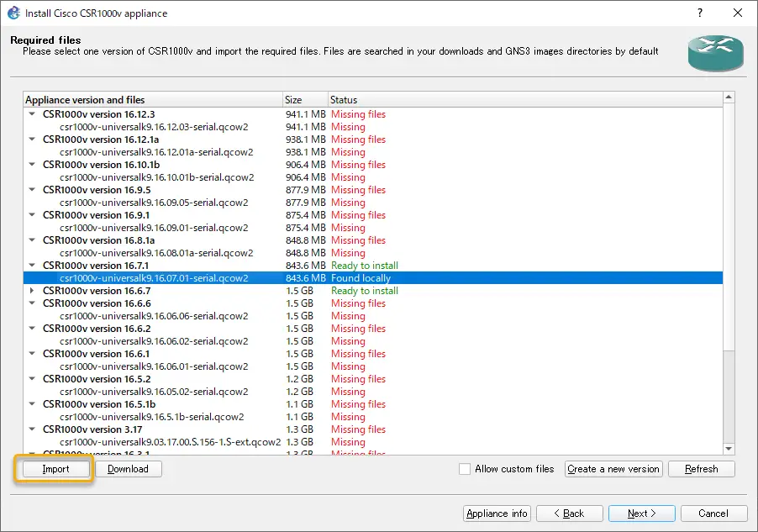Select the CSR1000v version 3.17 row
This screenshot has height=532, width=758.
pos(373,429)
